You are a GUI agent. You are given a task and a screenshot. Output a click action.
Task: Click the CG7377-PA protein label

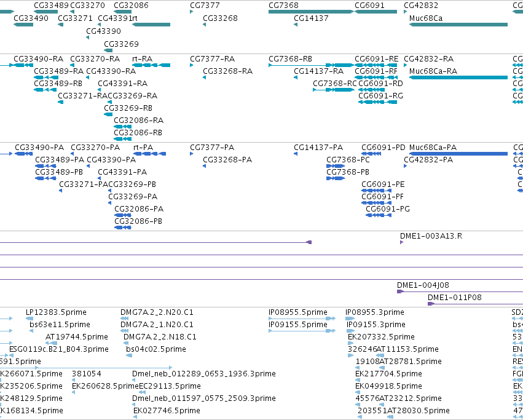tap(212, 147)
